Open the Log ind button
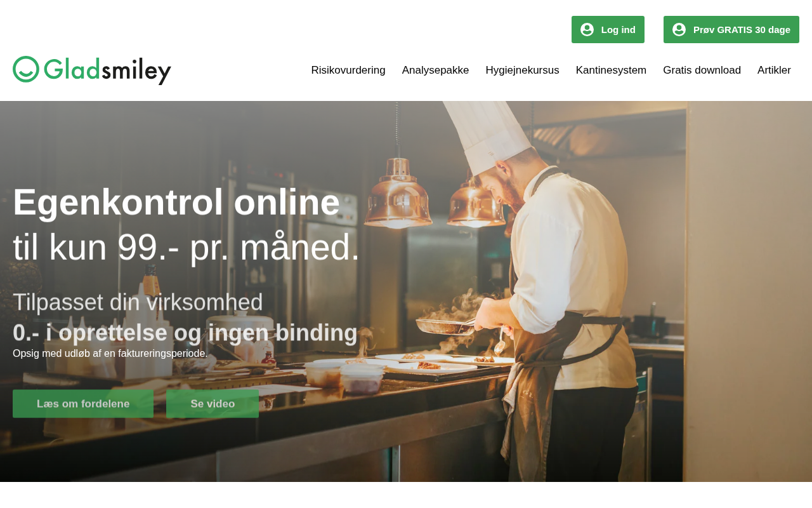This screenshot has width=812, height=508. 608,30
